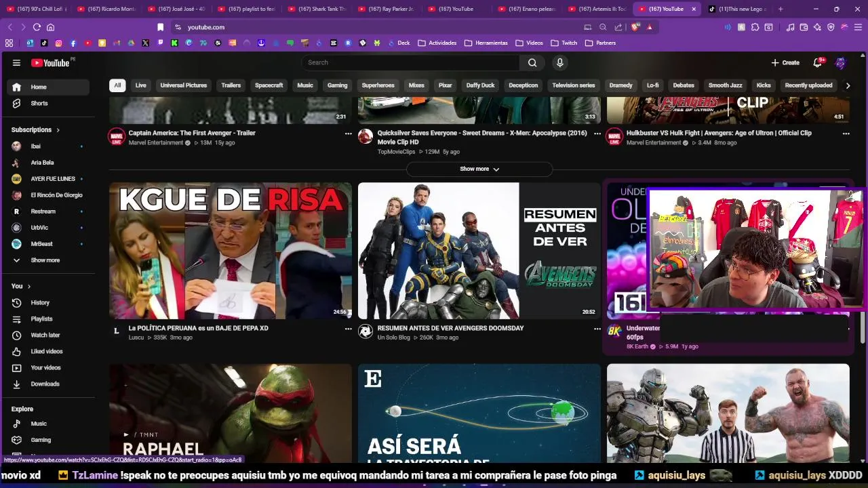Open the TopMovieClips channel link
This screenshot has height=488, width=868.
(x=396, y=152)
